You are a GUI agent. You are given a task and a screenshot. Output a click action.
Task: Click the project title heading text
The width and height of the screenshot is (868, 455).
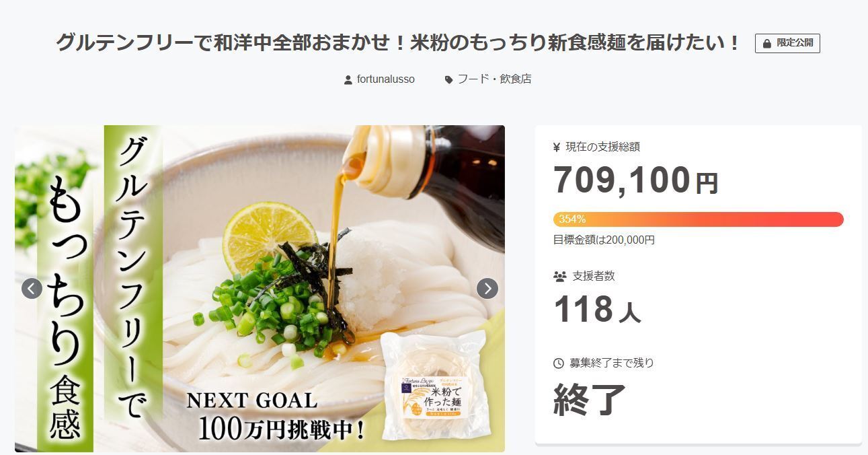[x=398, y=43]
